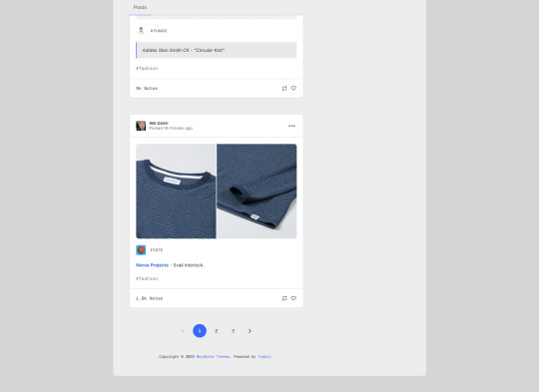Open the "Posted 18 minutes ago" timestamp
The width and height of the screenshot is (539, 392).
pos(171,128)
